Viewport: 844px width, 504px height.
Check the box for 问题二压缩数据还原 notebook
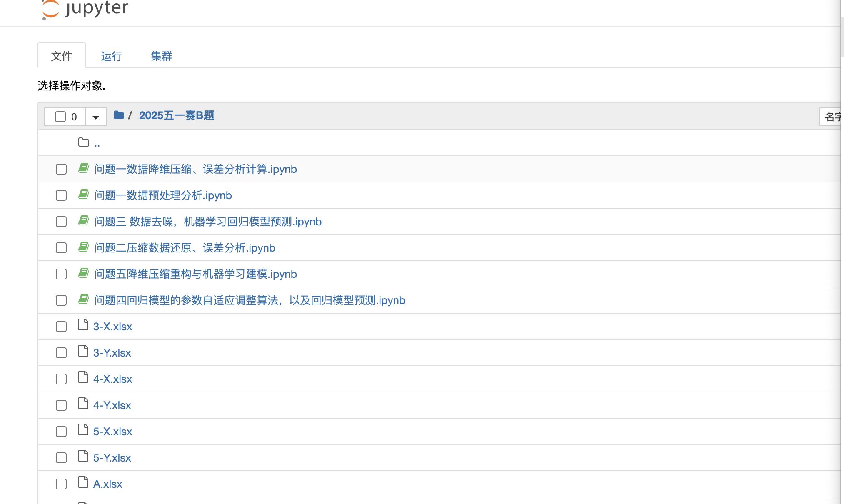[x=61, y=248]
